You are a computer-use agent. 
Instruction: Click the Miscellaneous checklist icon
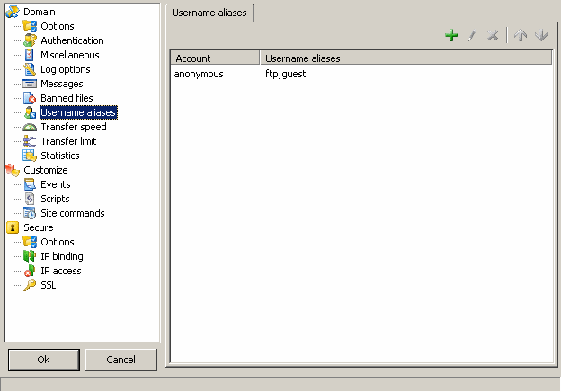(x=30, y=55)
